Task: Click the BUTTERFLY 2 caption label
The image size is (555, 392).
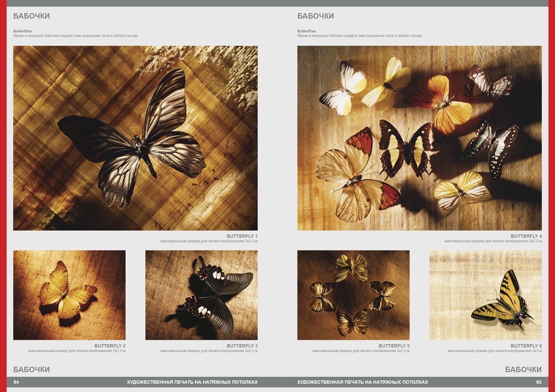Action: pyautogui.click(x=110, y=346)
